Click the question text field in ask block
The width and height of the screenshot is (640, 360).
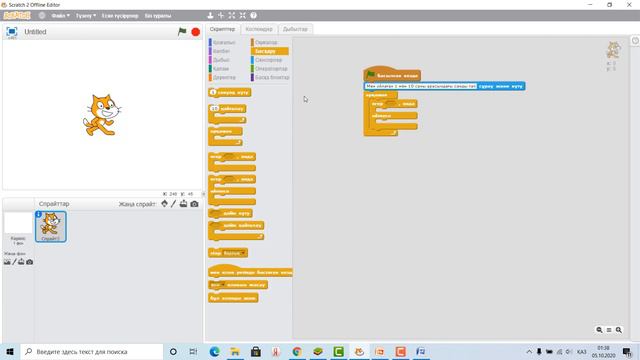(x=420, y=86)
